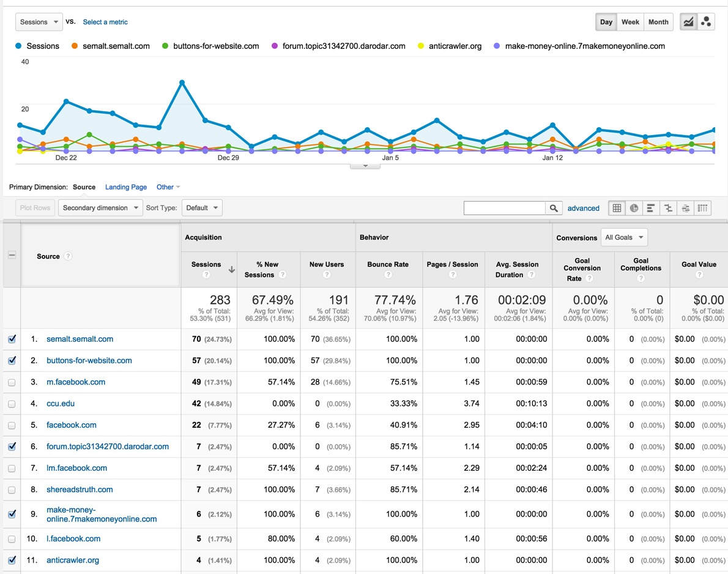
Task: Click the table search input field
Action: pyautogui.click(x=504, y=208)
